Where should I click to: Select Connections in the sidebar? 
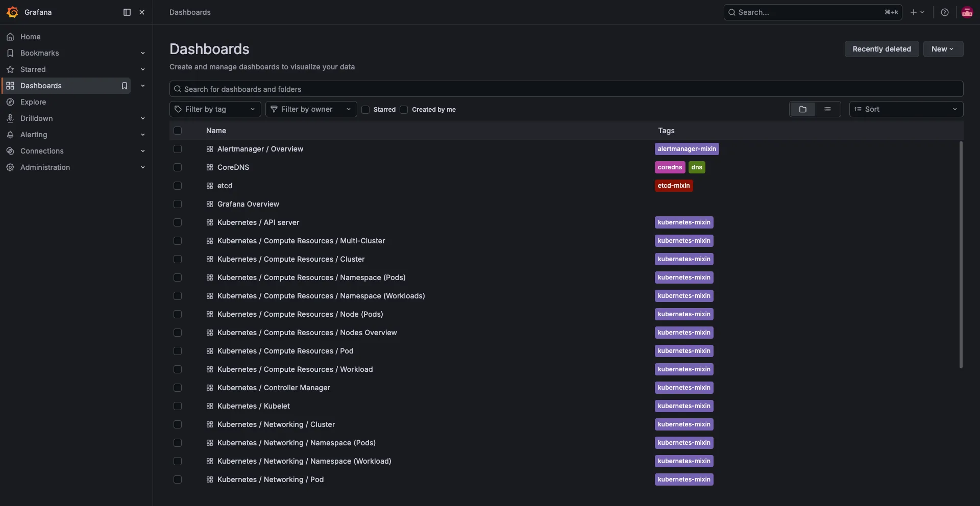coord(42,151)
